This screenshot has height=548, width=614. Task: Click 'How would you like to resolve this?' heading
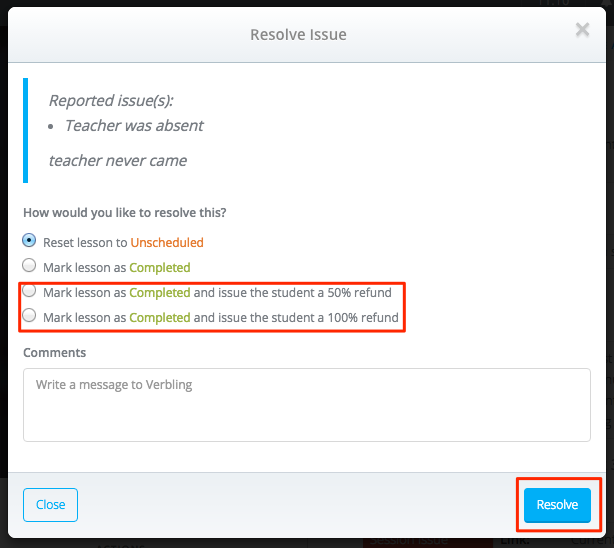point(125,213)
